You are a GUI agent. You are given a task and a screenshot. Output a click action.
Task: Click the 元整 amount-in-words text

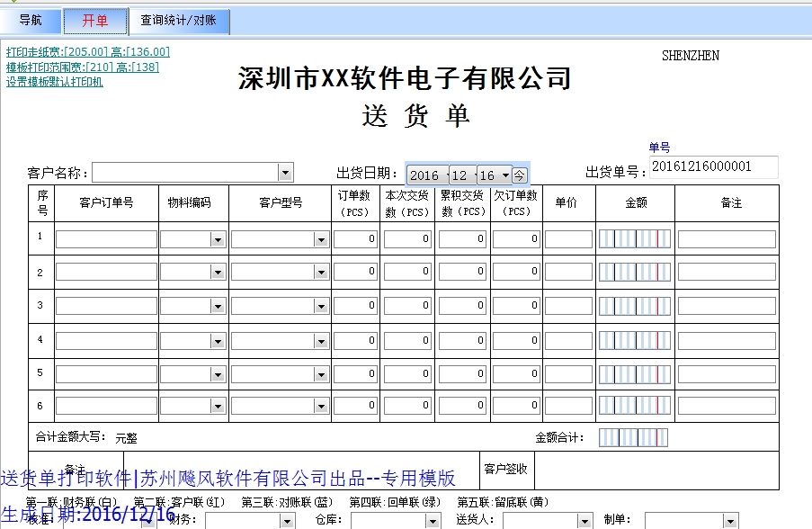point(127,438)
